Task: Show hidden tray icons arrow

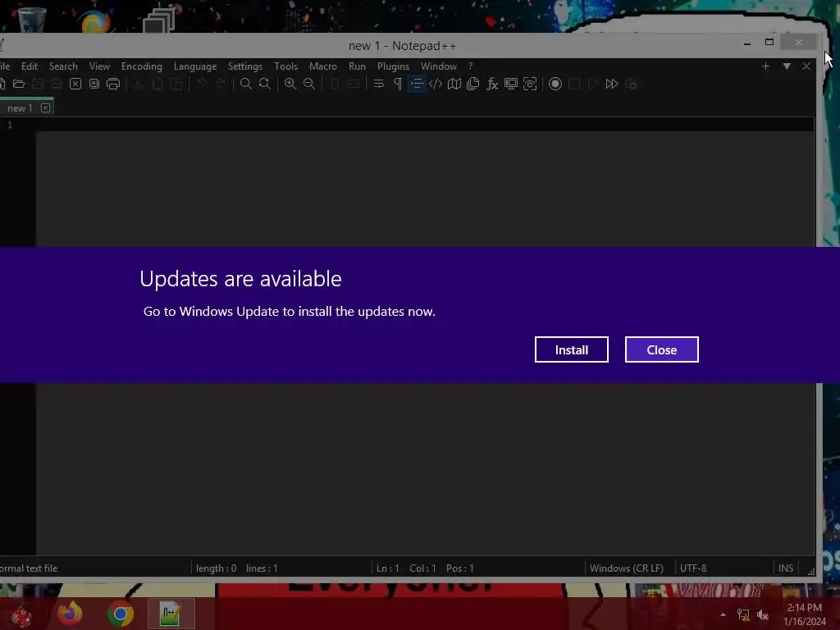Action: click(723, 614)
